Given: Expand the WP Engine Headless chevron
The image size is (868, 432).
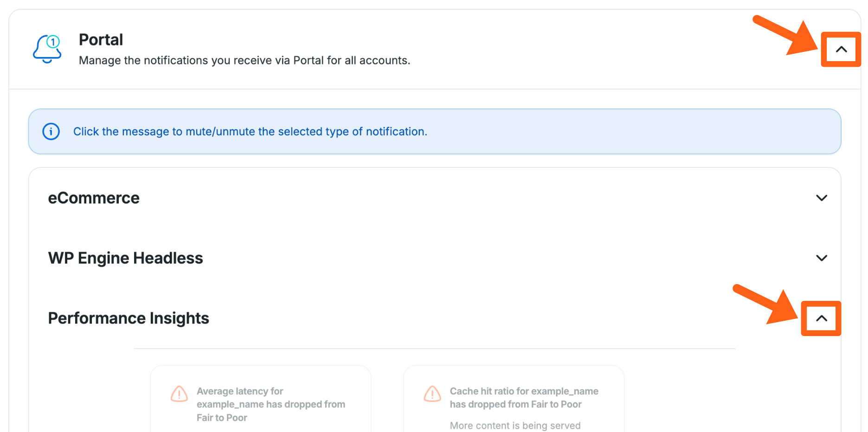Looking at the screenshot, I should coord(821,258).
